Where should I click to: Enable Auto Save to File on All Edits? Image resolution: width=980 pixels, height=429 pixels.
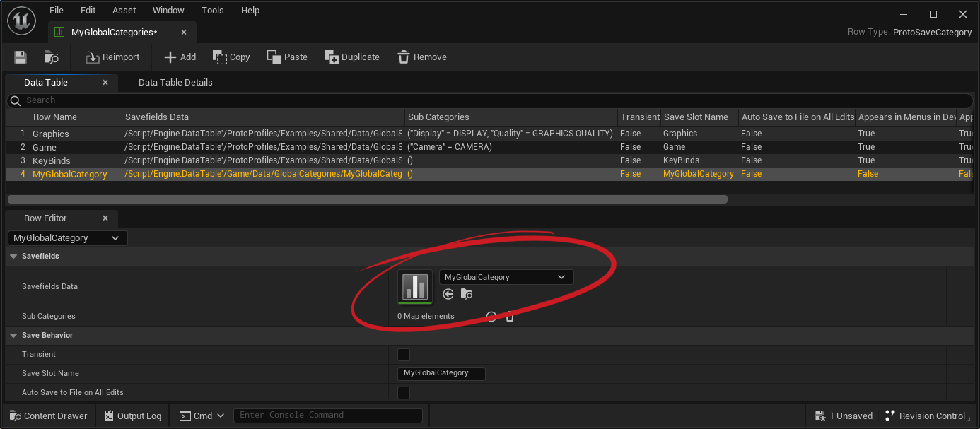[404, 393]
